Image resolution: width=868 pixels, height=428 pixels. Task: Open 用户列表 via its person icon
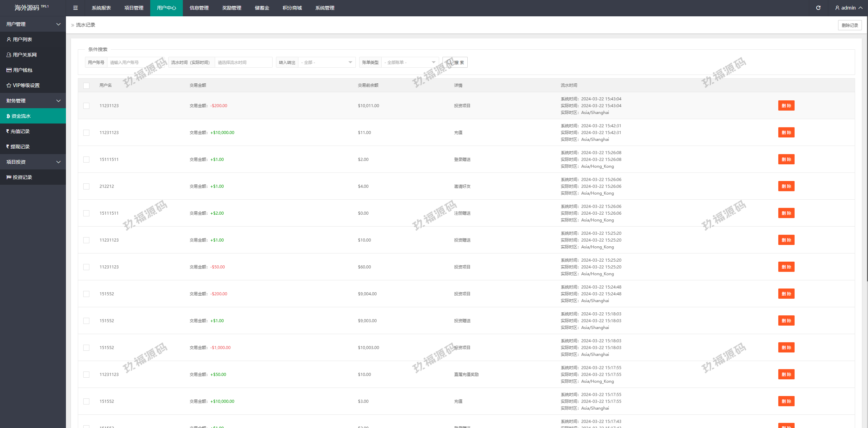click(9, 39)
